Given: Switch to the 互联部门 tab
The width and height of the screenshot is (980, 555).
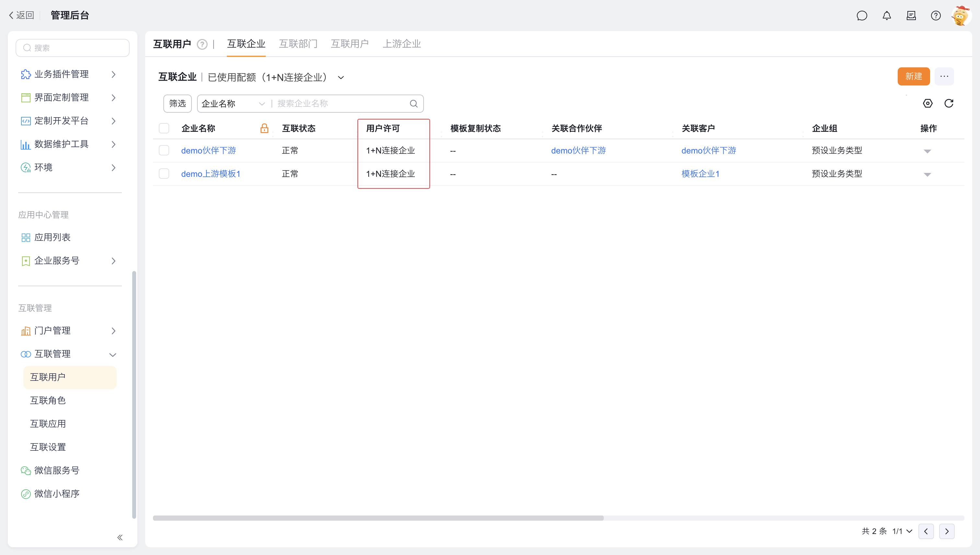Looking at the screenshot, I should click(x=298, y=44).
